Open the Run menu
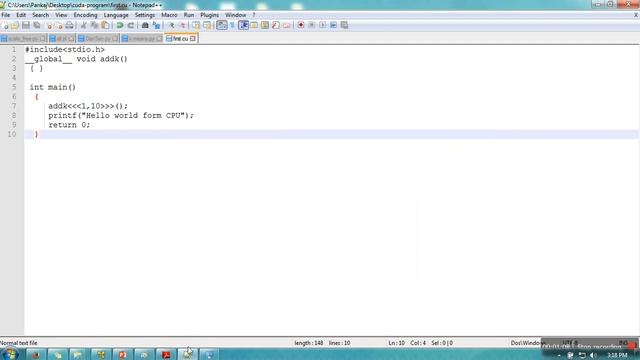Screen dimensions: 640x360 point(189,15)
